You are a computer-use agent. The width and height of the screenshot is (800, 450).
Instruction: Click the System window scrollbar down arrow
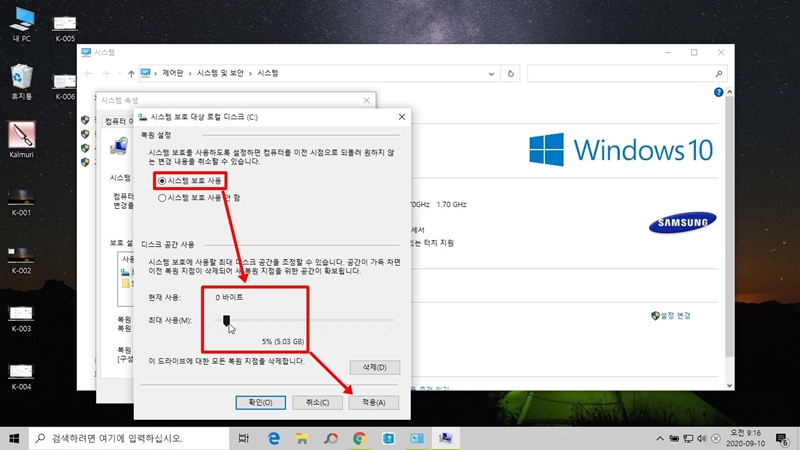tap(730, 385)
